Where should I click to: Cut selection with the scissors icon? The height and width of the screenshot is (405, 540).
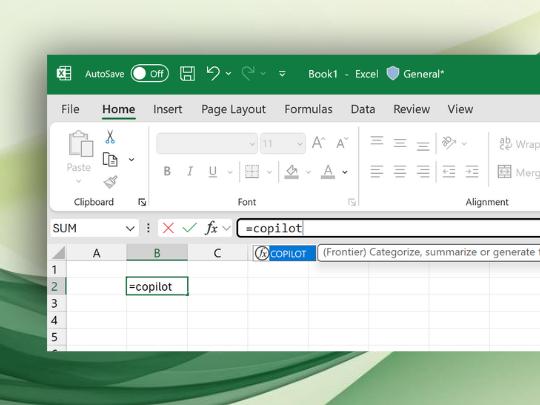click(110, 137)
